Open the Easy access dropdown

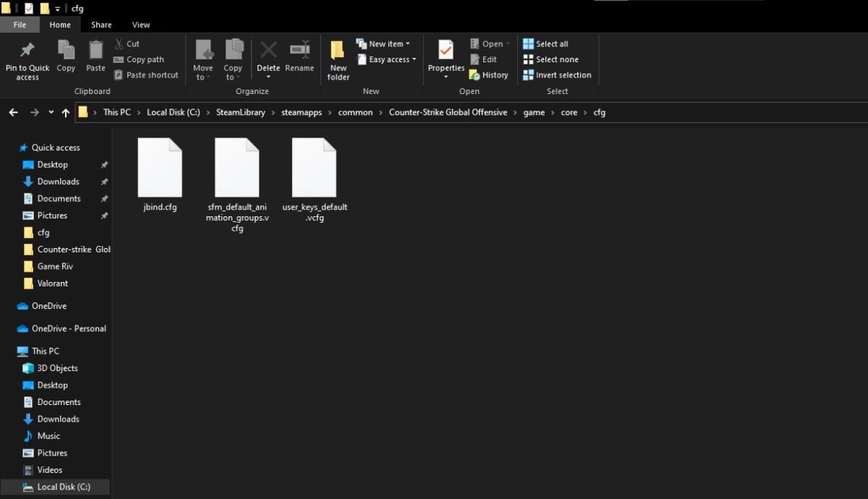point(387,59)
